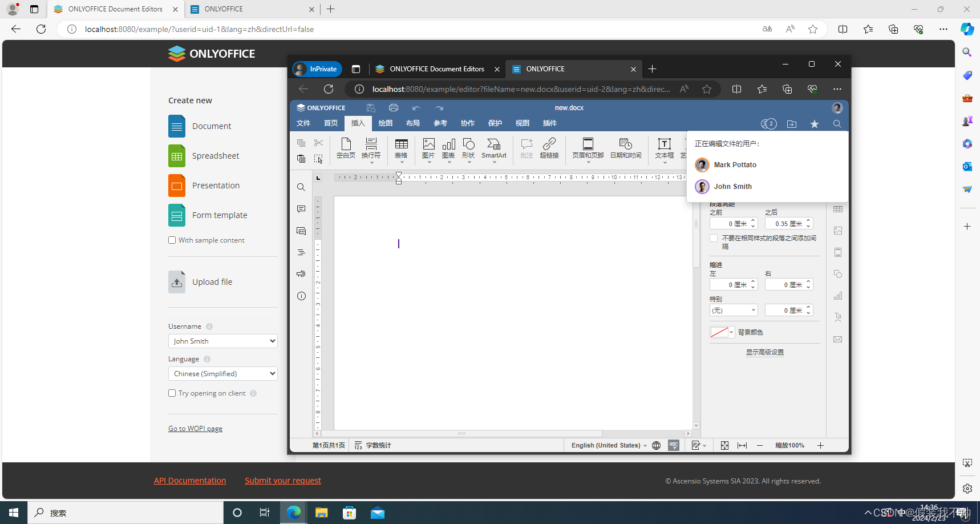Open the Language dropdown showing Chinese (Simplified)
Image resolution: width=980 pixels, height=524 pixels.
(x=223, y=373)
